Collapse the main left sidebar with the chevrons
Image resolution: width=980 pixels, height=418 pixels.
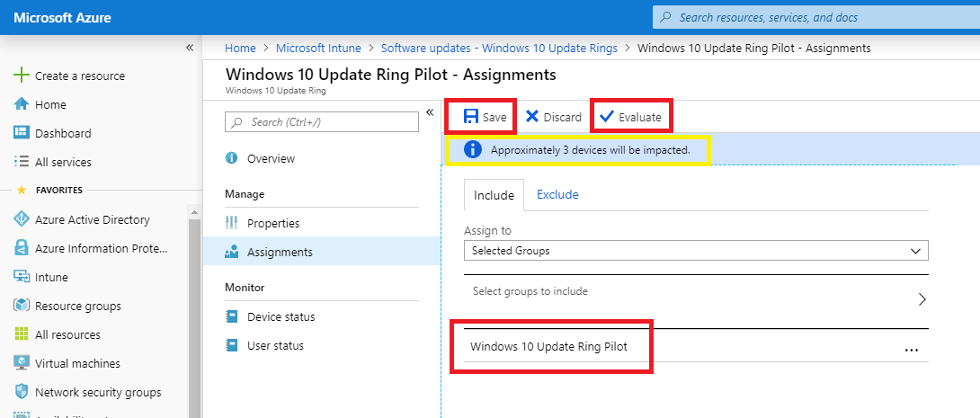point(190,48)
